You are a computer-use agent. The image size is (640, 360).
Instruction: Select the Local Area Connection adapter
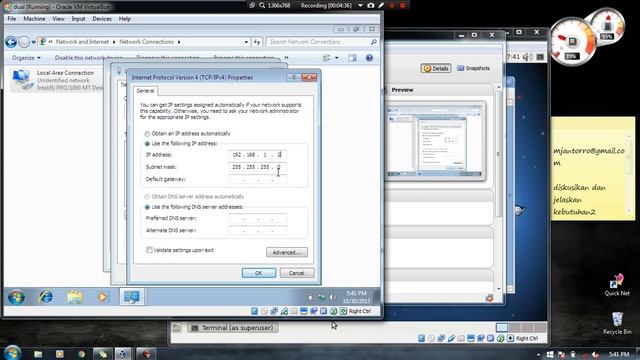tap(57, 80)
